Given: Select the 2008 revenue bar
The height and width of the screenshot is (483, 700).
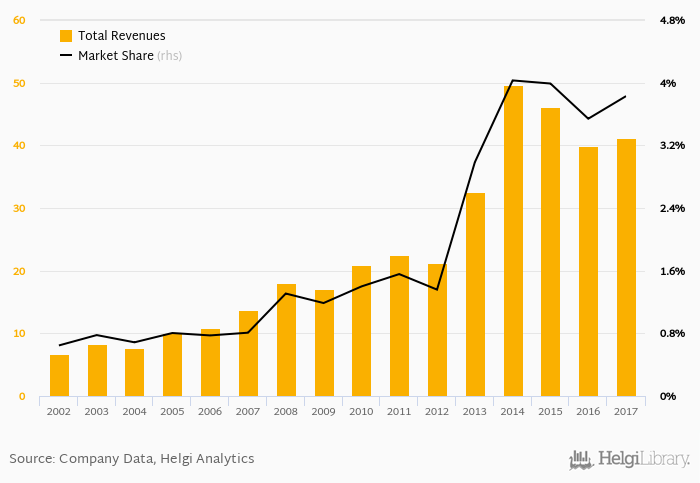Looking at the screenshot, I should click(x=286, y=340).
